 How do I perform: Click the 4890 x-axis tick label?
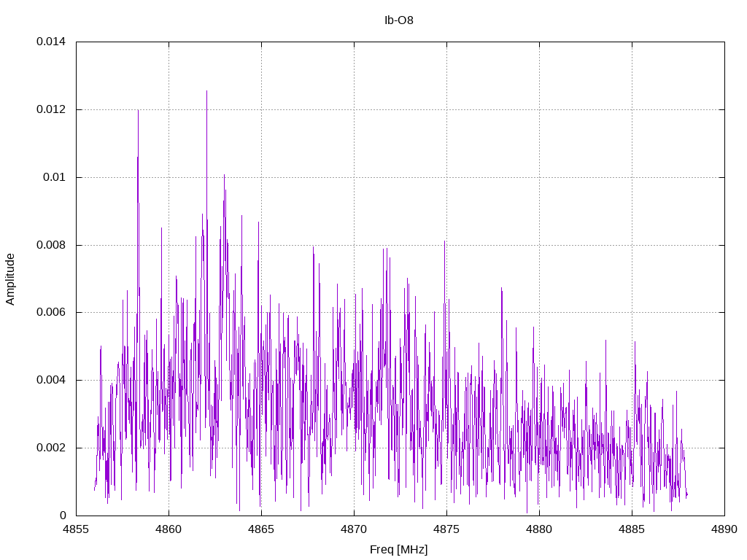tap(724, 529)
